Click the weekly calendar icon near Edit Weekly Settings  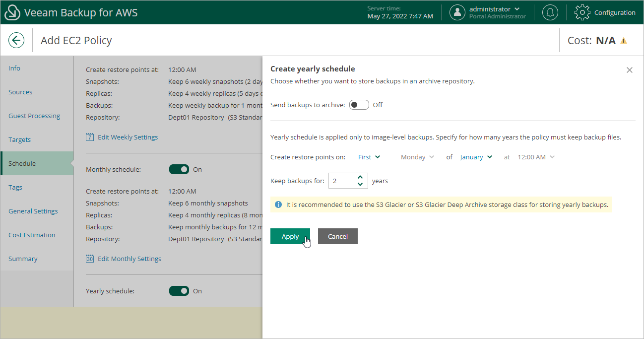90,137
